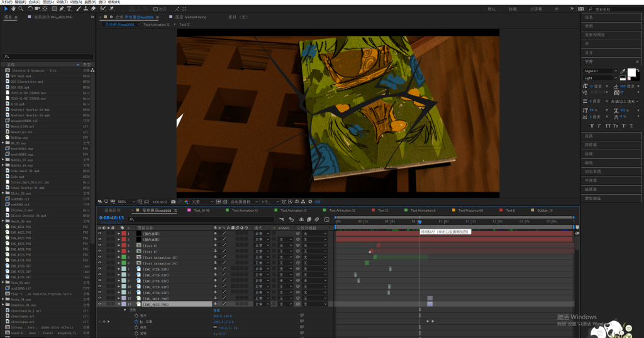Open the 活动摄像机 view dropdown
Image resolution: width=644 pixels, height=338 pixels.
pyautogui.click(x=244, y=202)
